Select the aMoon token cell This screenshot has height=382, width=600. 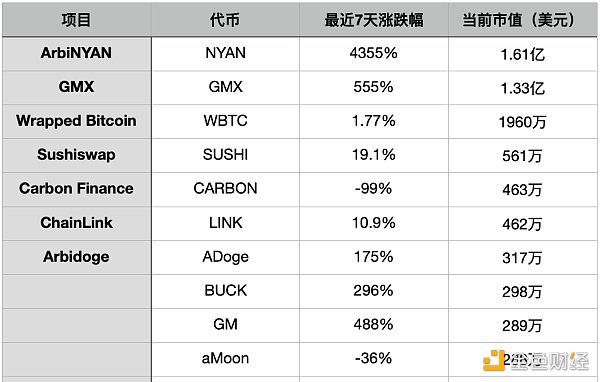225,359
